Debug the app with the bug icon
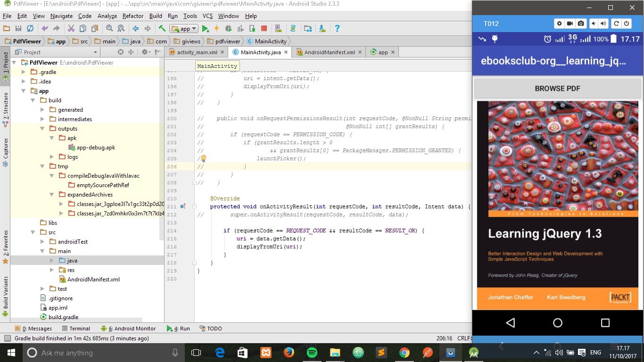Image resolution: width=644 pixels, height=362 pixels. [x=229, y=28]
